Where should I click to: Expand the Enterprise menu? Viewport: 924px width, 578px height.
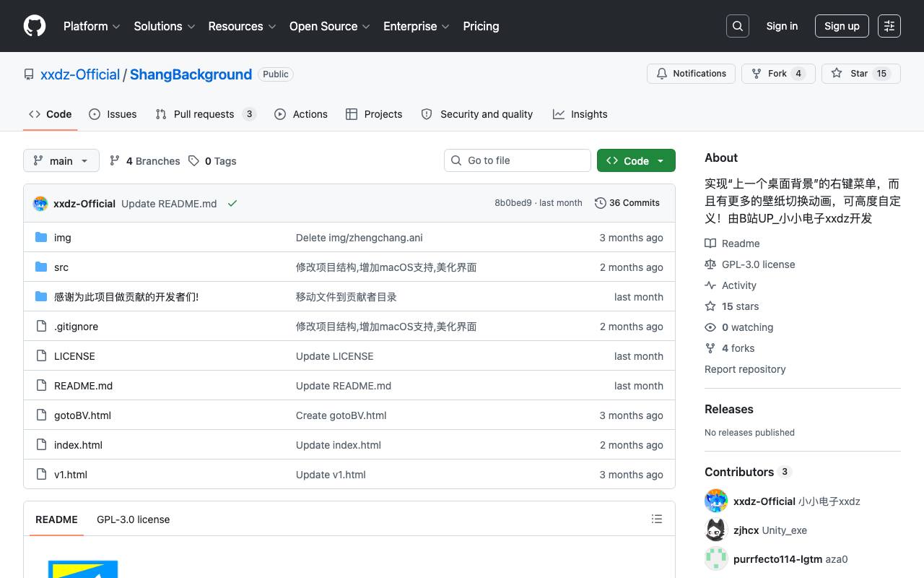pyautogui.click(x=417, y=26)
